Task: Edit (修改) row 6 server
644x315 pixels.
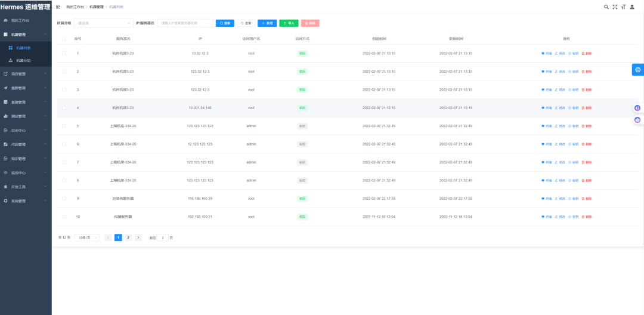Action: click(560, 144)
